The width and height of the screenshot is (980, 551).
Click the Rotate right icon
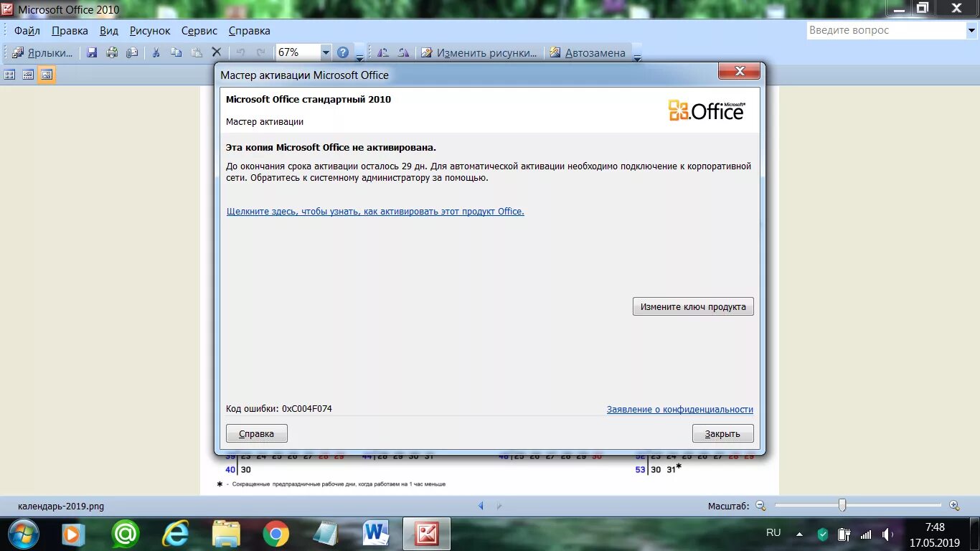403,52
